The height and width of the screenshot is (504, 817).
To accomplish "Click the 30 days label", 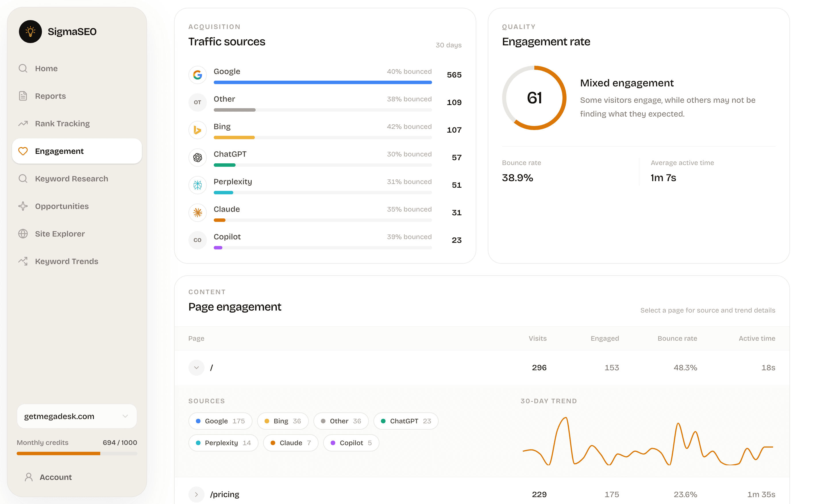I will [x=448, y=45].
